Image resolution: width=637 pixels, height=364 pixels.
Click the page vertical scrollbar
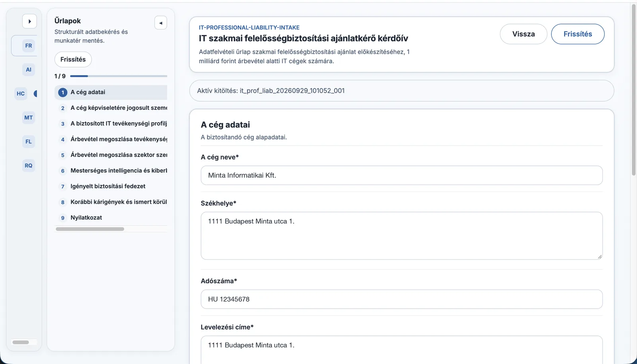point(634,90)
